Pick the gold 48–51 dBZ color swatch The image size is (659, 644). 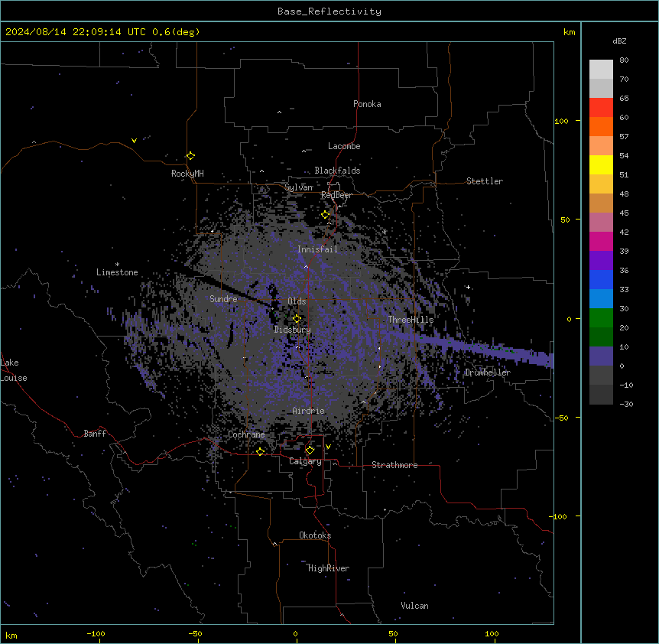click(x=601, y=184)
